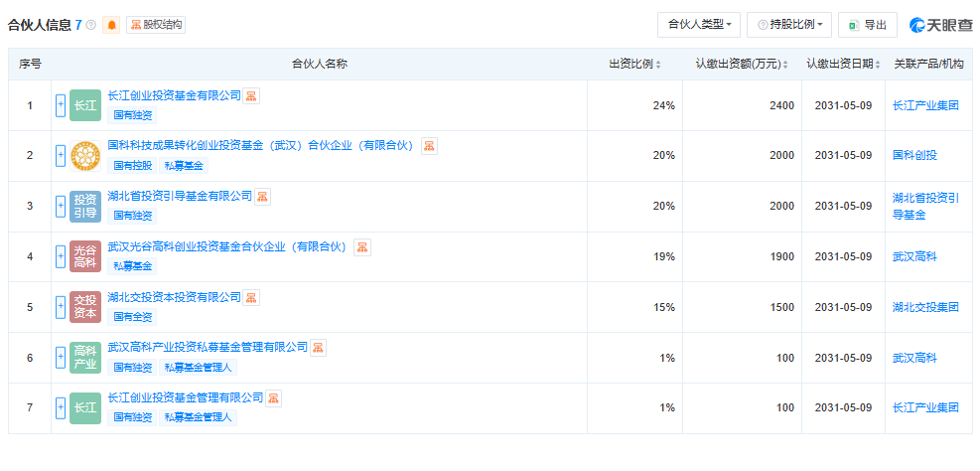Open 武汉高科 link in row 6

click(x=915, y=358)
